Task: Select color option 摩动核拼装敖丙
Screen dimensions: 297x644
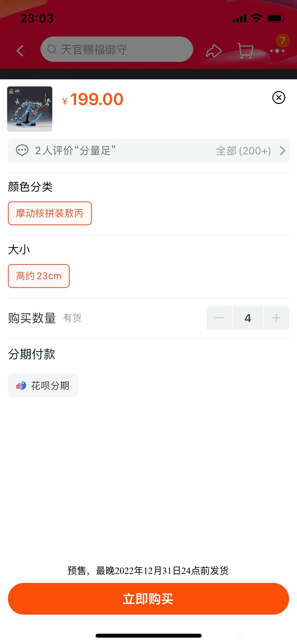Action: tap(50, 213)
